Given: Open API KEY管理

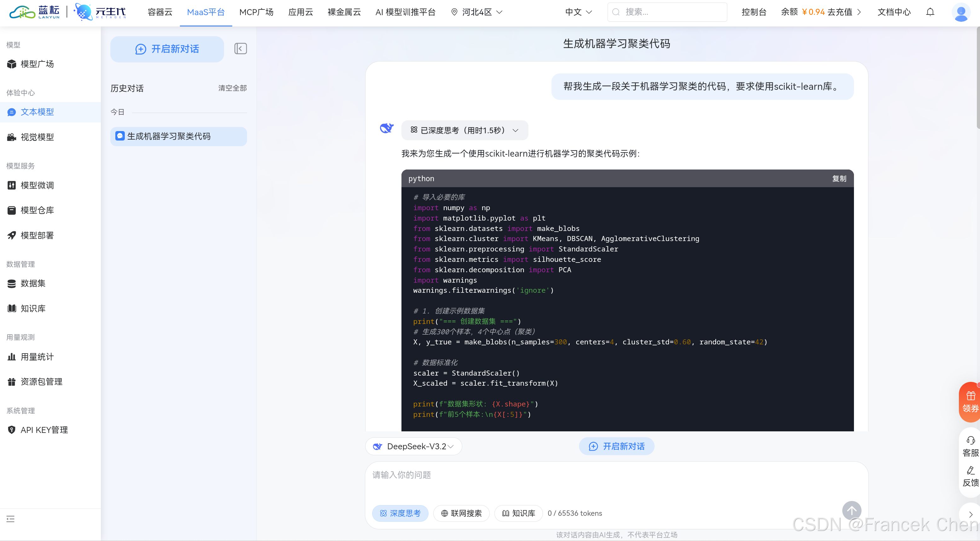Looking at the screenshot, I should point(44,429).
